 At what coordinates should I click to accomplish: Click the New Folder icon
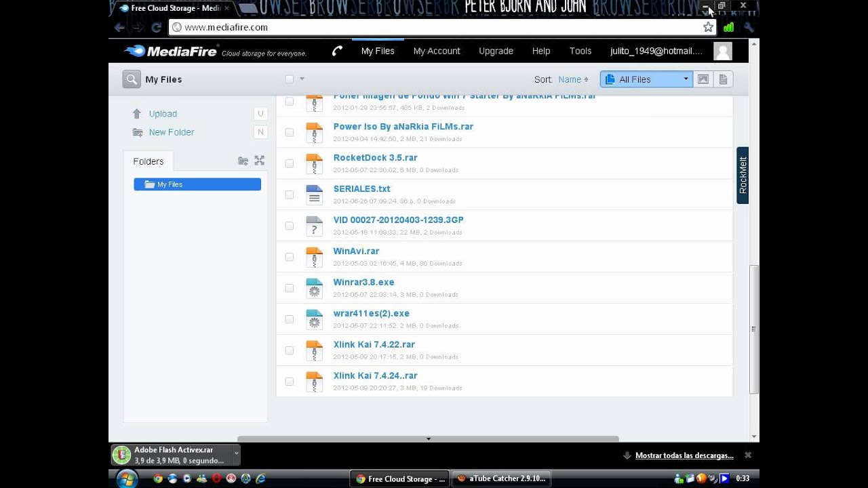pos(138,132)
